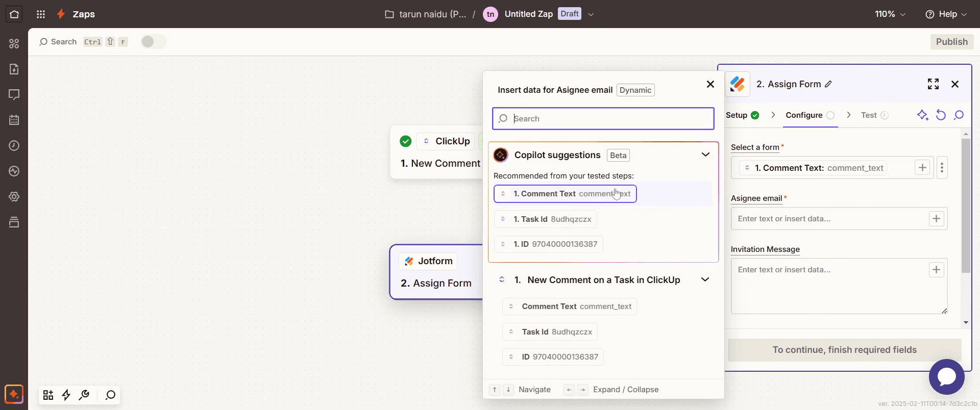Click the search magnifier icon in panel

[959, 115]
